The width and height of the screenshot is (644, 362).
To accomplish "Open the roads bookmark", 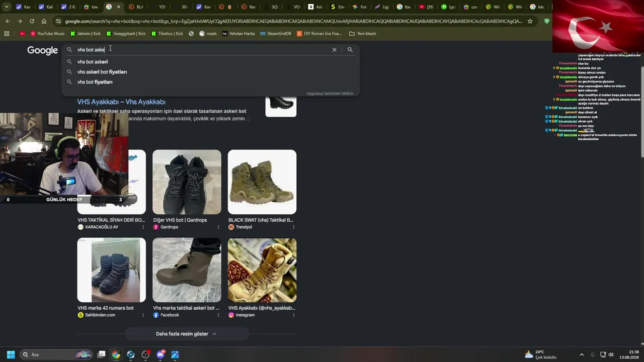I will coord(208,34).
